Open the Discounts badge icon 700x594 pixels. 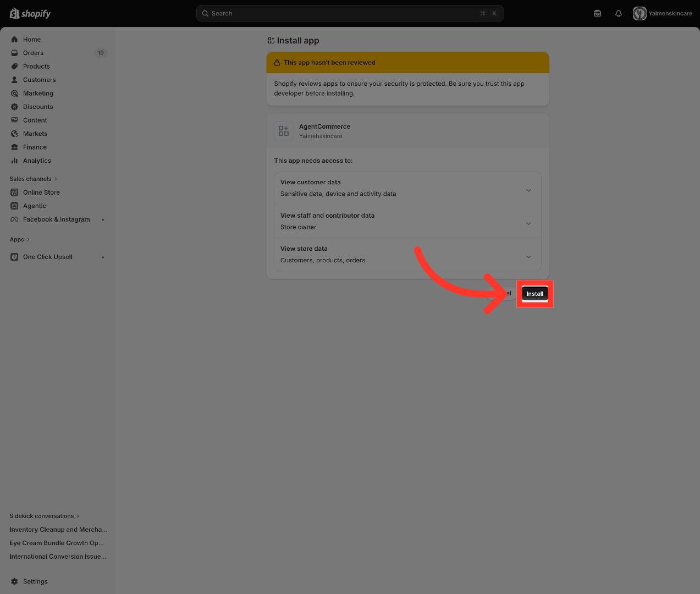pos(14,107)
